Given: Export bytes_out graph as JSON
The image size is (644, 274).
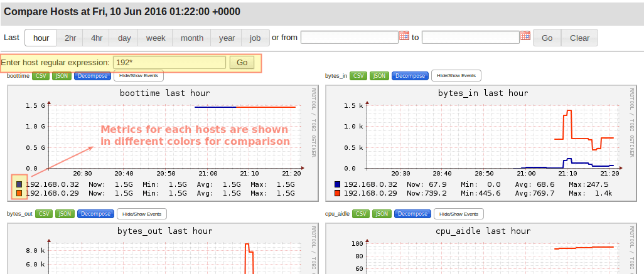Looking at the screenshot, I should coord(64,214).
